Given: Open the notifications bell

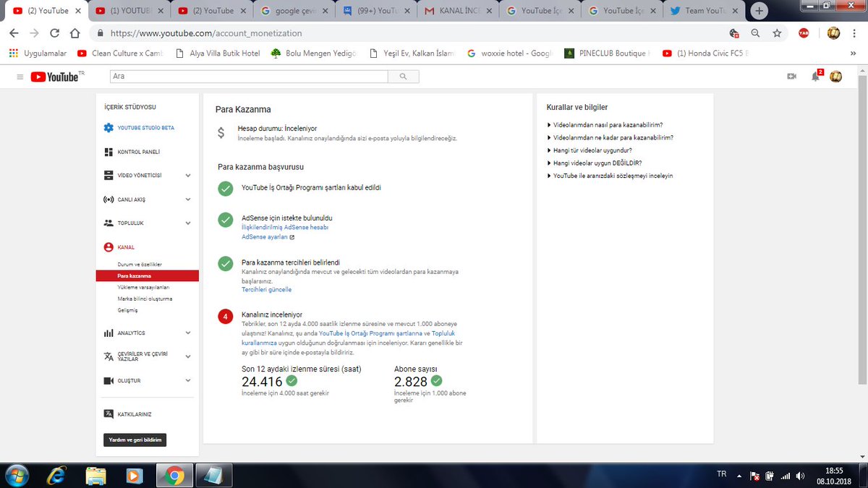Looking at the screenshot, I should pyautogui.click(x=816, y=77).
